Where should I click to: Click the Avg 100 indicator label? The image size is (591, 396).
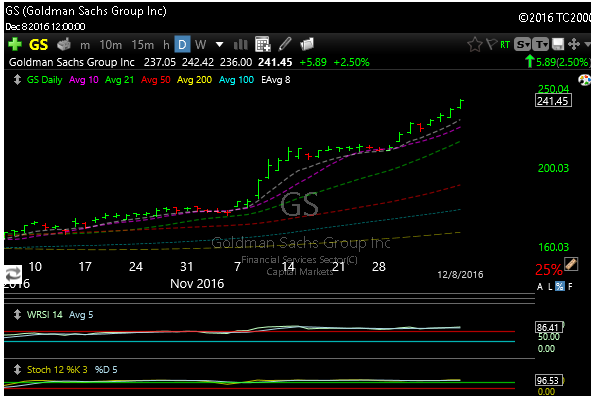pyautogui.click(x=236, y=80)
